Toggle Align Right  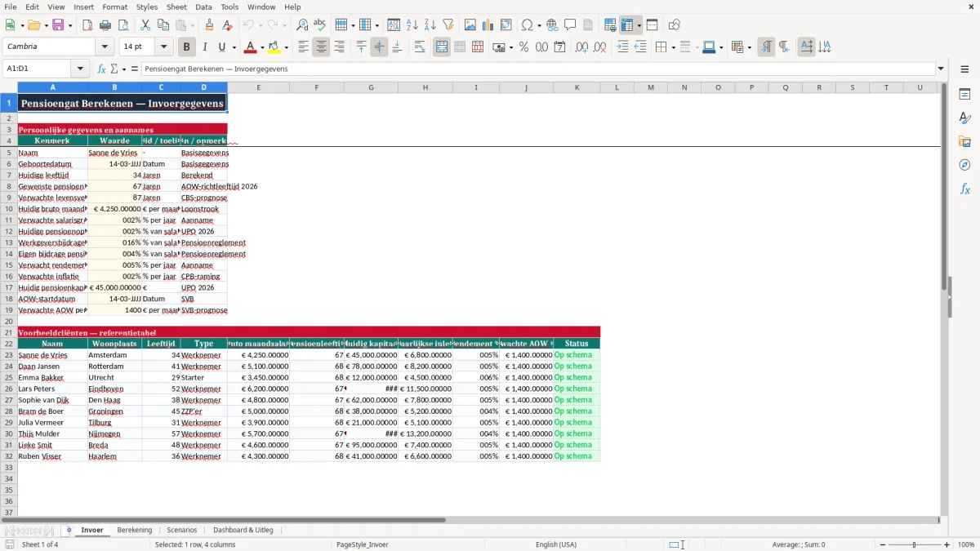[x=340, y=47]
